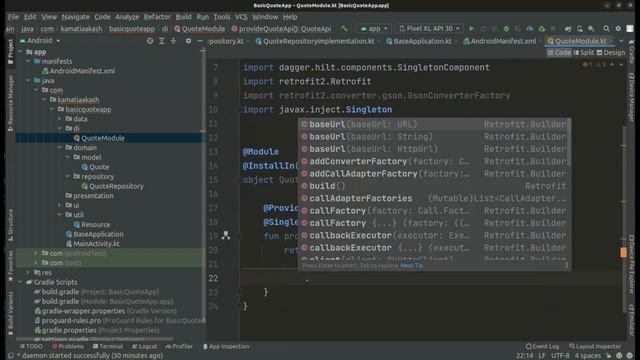This screenshot has width=640, height=360.
Task: Click the Stop run square icon
Action: (x=553, y=29)
